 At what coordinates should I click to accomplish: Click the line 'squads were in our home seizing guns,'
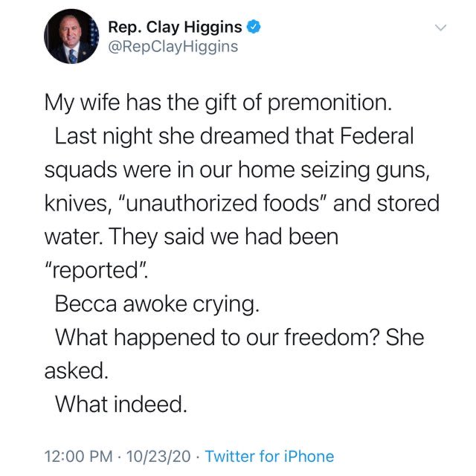pos(237,170)
